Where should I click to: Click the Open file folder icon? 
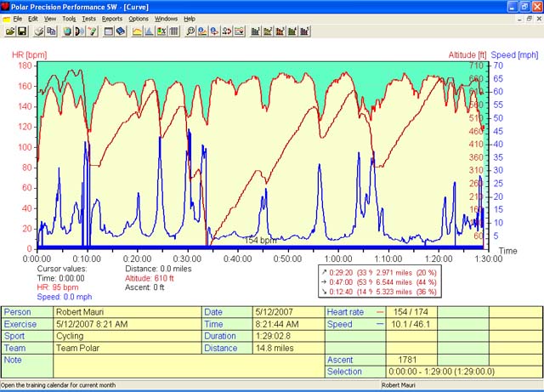click(x=10, y=31)
